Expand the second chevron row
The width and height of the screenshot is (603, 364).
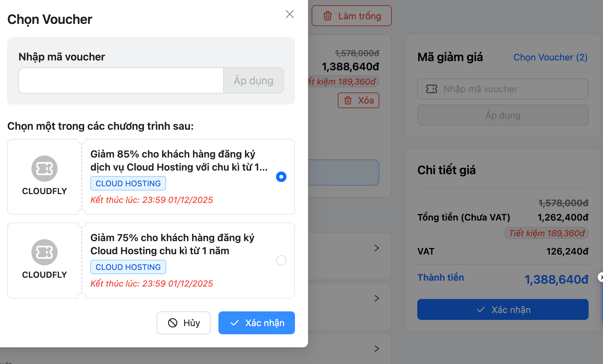pyautogui.click(x=377, y=298)
